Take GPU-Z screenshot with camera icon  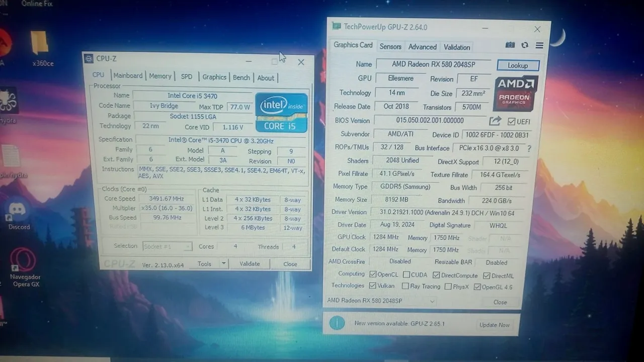point(510,45)
